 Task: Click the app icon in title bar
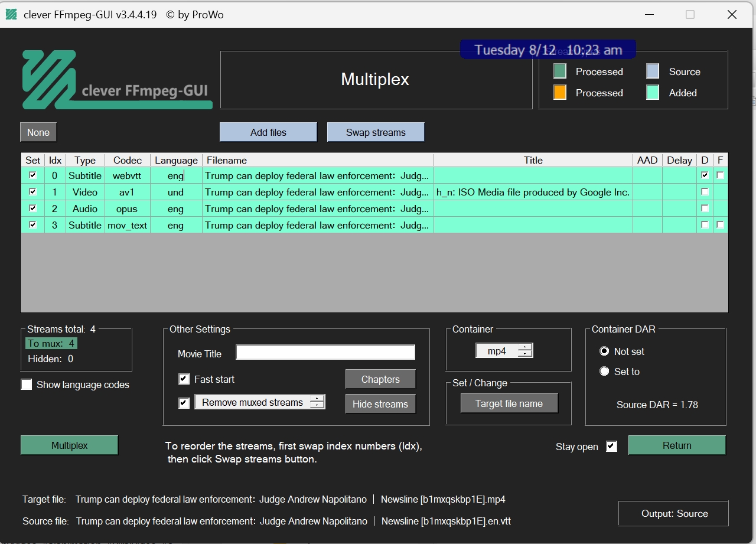pyautogui.click(x=11, y=15)
